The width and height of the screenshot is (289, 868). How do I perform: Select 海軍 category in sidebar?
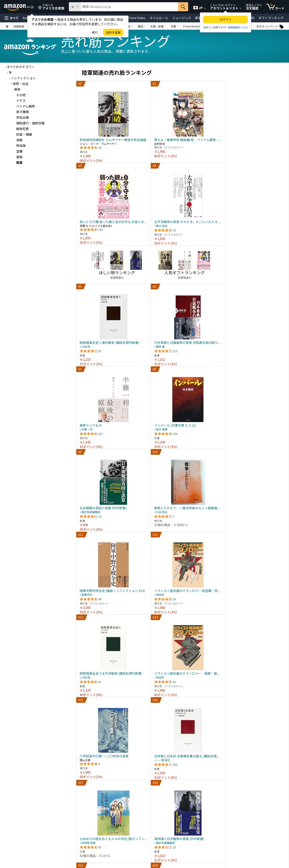coord(19,140)
